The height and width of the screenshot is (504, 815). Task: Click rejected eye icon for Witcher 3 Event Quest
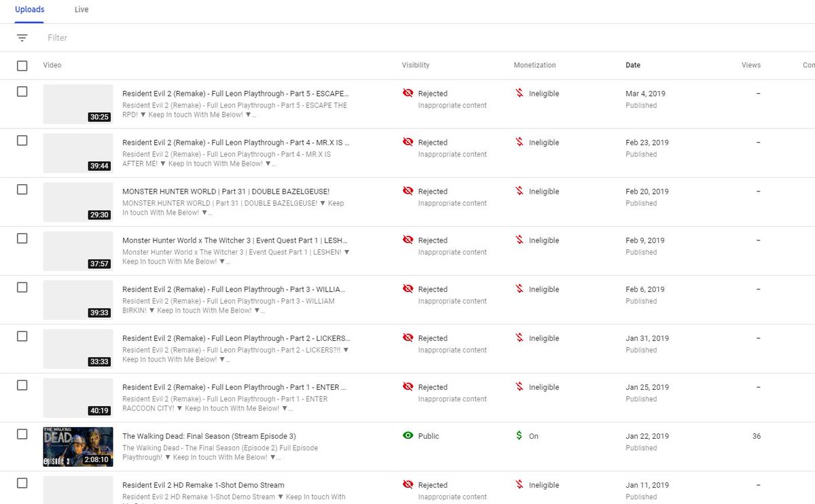[x=408, y=240]
